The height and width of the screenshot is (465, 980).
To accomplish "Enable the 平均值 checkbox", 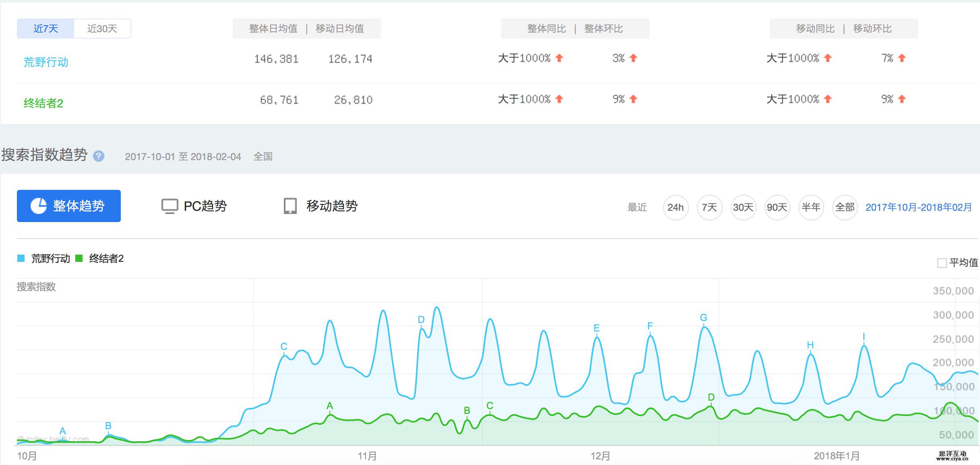I will click(x=942, y=263).
